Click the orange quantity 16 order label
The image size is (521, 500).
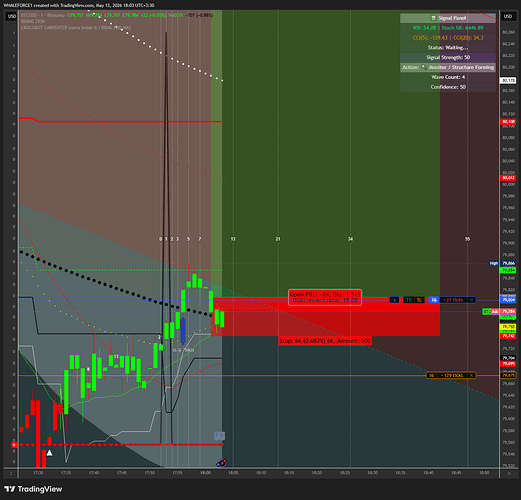click(431, 375)
